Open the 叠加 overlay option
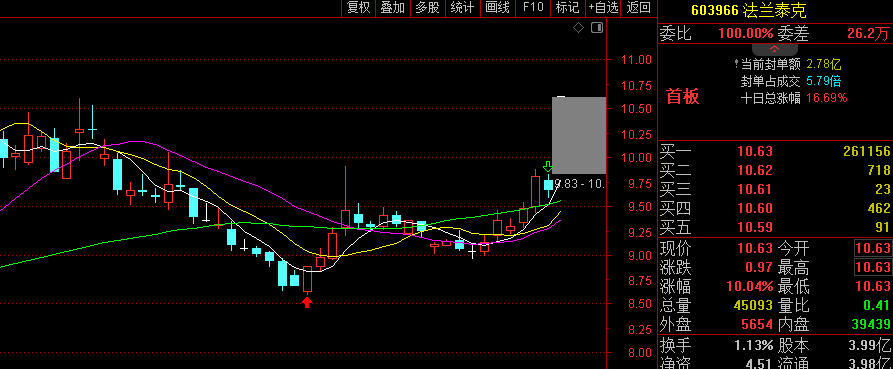This screenshot has height=369, width=893. coord(392,7)
